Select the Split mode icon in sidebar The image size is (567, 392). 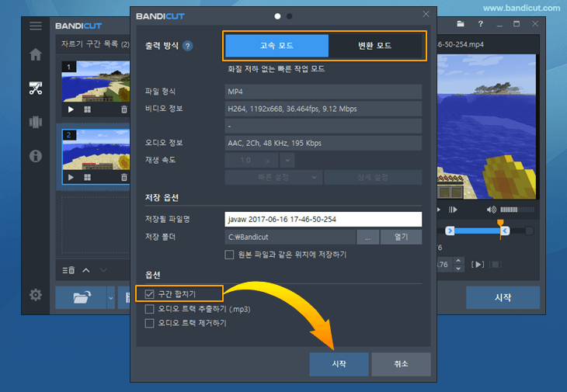point(36,122)
